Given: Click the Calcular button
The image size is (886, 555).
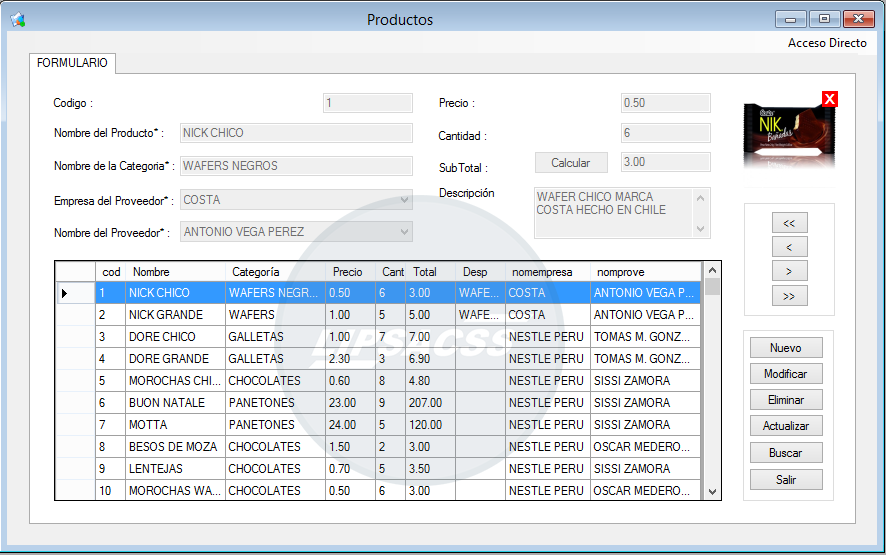Looking at the screenshot, I should (571, 163).
